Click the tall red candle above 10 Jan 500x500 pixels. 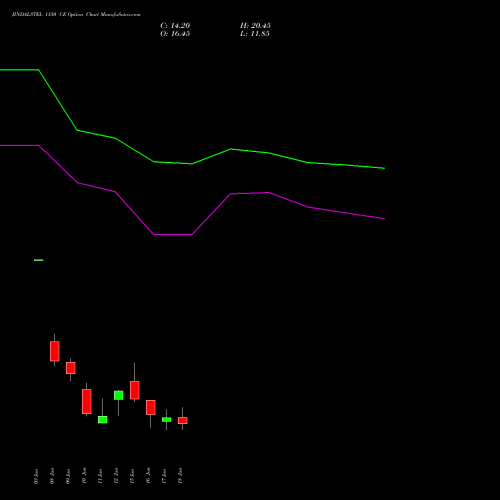pyautogui.click(x=87, y=401)
